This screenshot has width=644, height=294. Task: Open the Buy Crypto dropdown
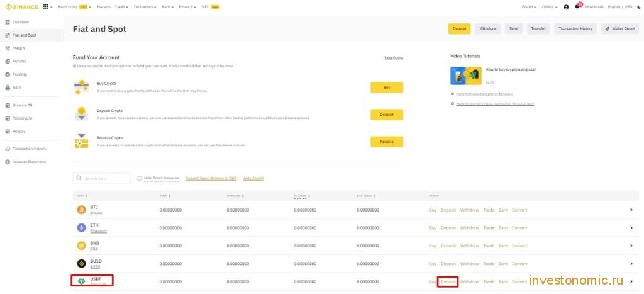(74, 7)
